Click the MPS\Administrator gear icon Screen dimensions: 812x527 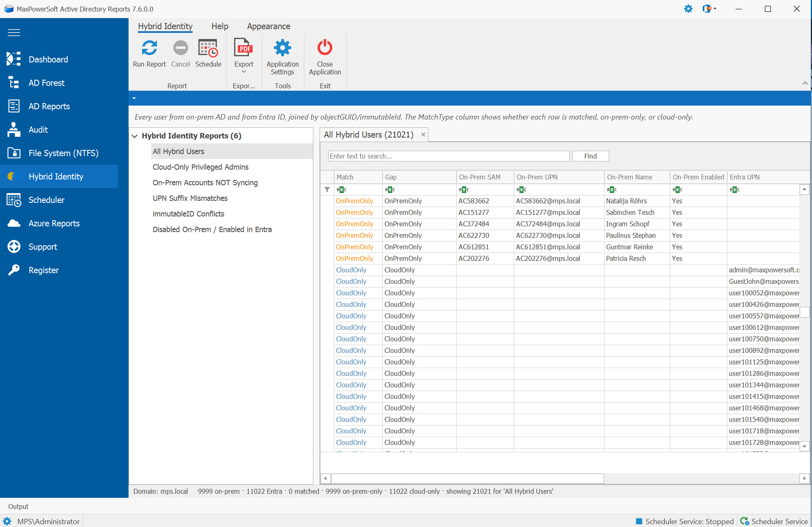pos(7,521)
